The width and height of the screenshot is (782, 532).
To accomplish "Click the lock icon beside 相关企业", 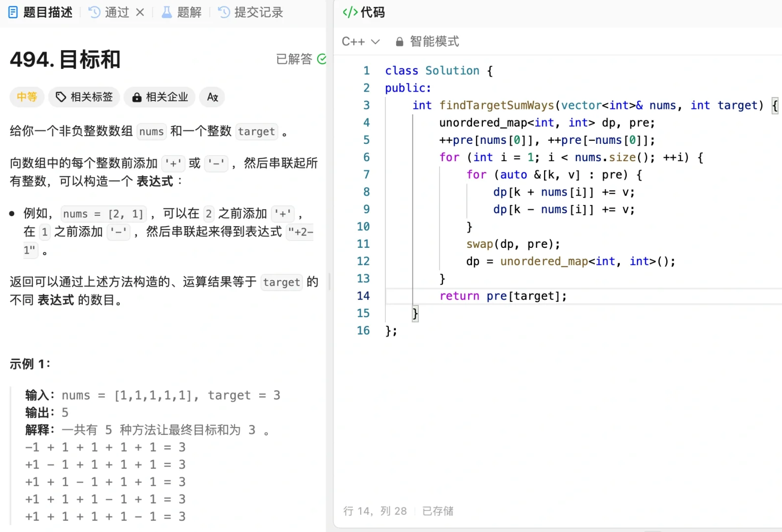I will click(x=137, y=98).
